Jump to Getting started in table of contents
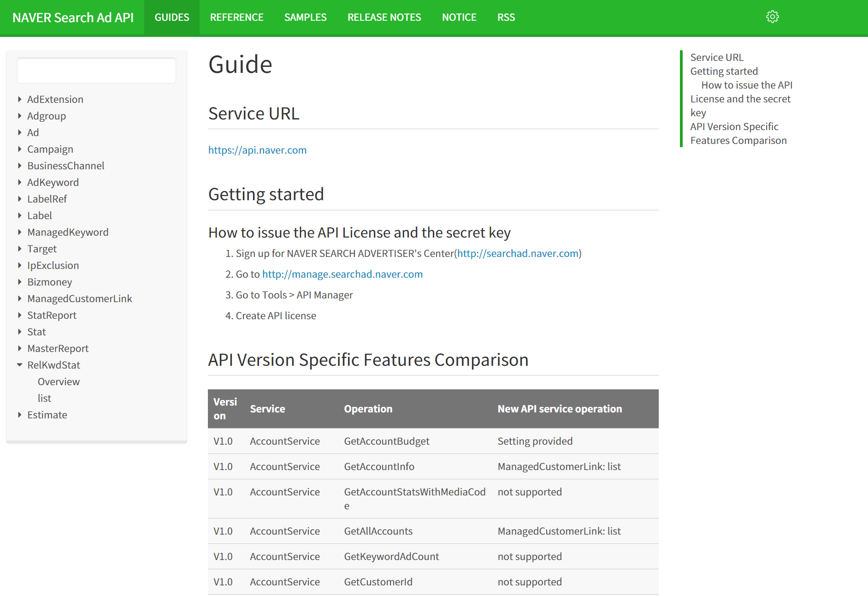This screenshot has height=596, width=868. click(x=724, y=71)
